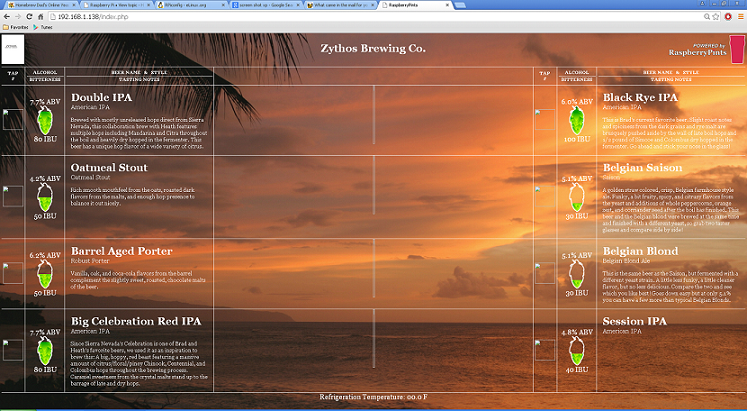Screen dimensions: 747x411
Task: Click the tap image for Session IPA
Action: pos(545,350)
